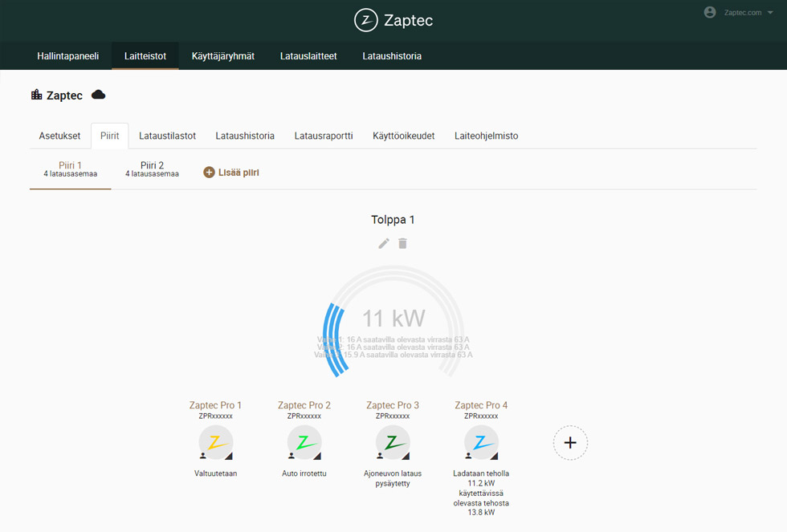Open the Zaptec Pro 2 link
The width and height of the screenshot is (787, 532).
pos(304,405)
